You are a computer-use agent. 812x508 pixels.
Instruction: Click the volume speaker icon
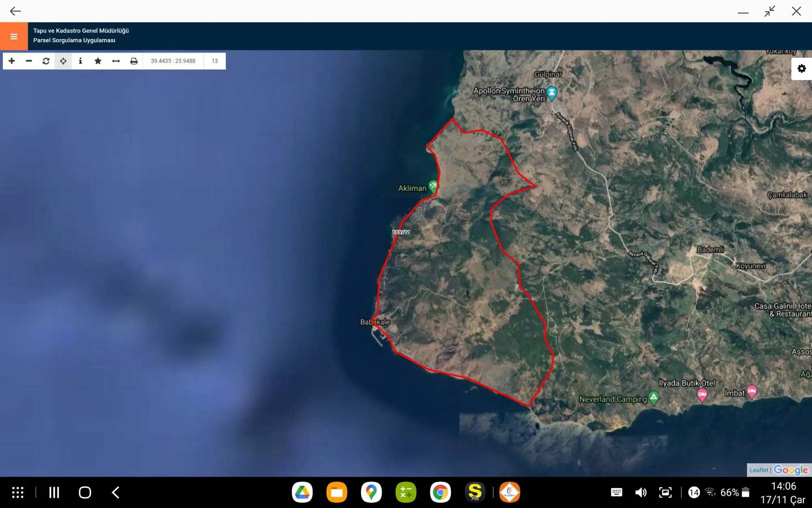[640, 493]
